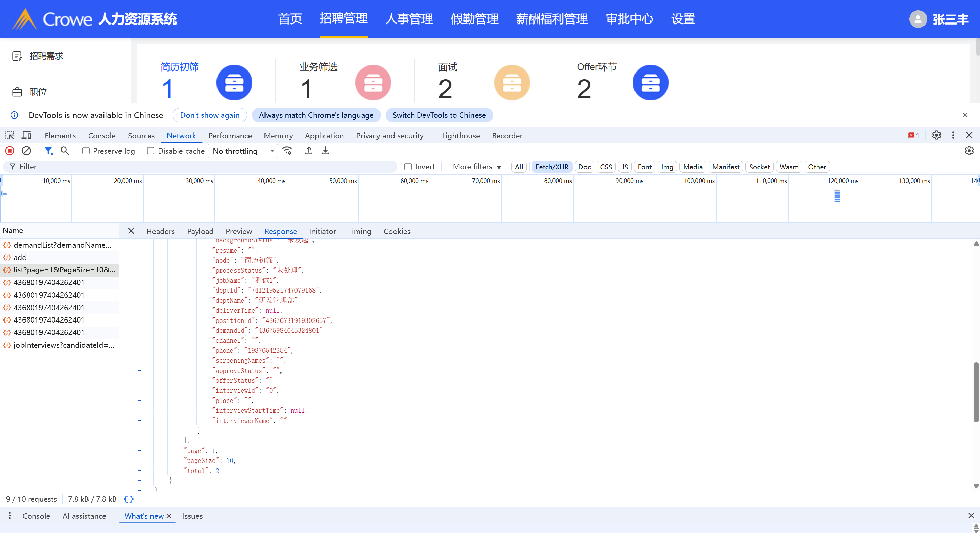Pretty print response with braces icon

pyautogui.click(x=129, y=499)
